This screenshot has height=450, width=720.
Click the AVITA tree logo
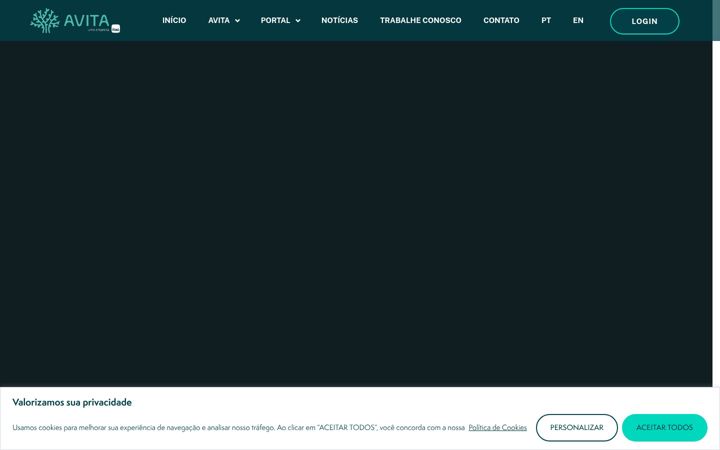75,21
